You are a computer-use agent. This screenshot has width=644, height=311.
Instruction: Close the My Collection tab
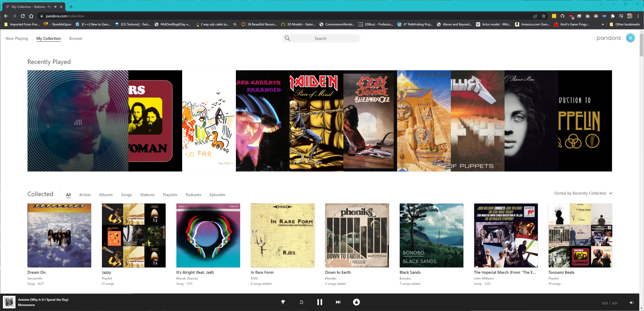pyautogui.click(x=61, y=7)
